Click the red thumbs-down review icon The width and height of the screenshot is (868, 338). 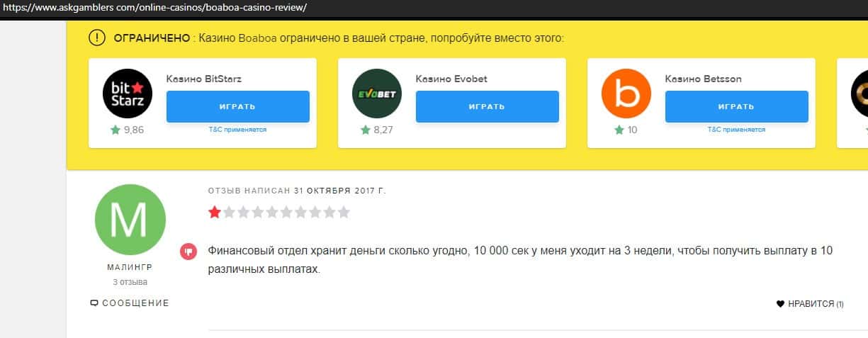pyautogui.click(x=188, y=251)
